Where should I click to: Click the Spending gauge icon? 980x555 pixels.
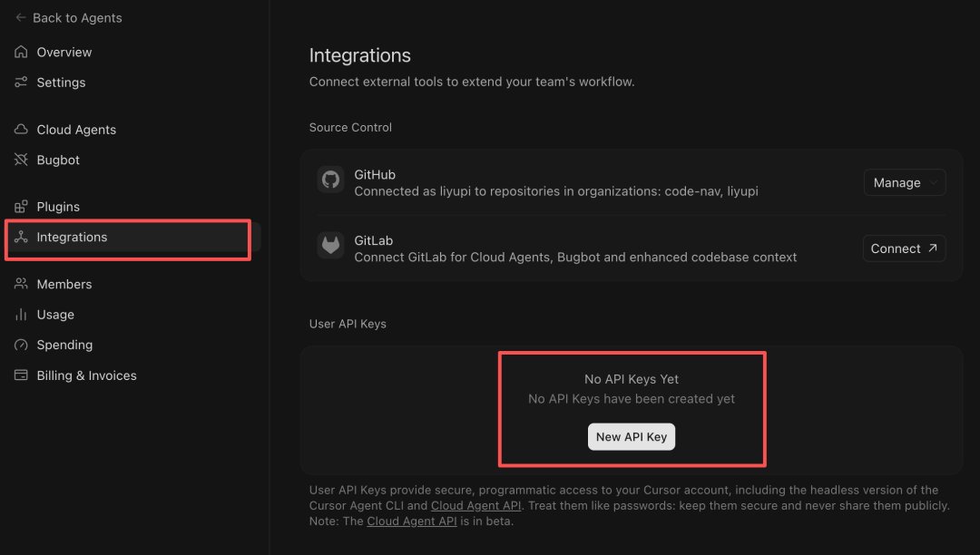21,345
